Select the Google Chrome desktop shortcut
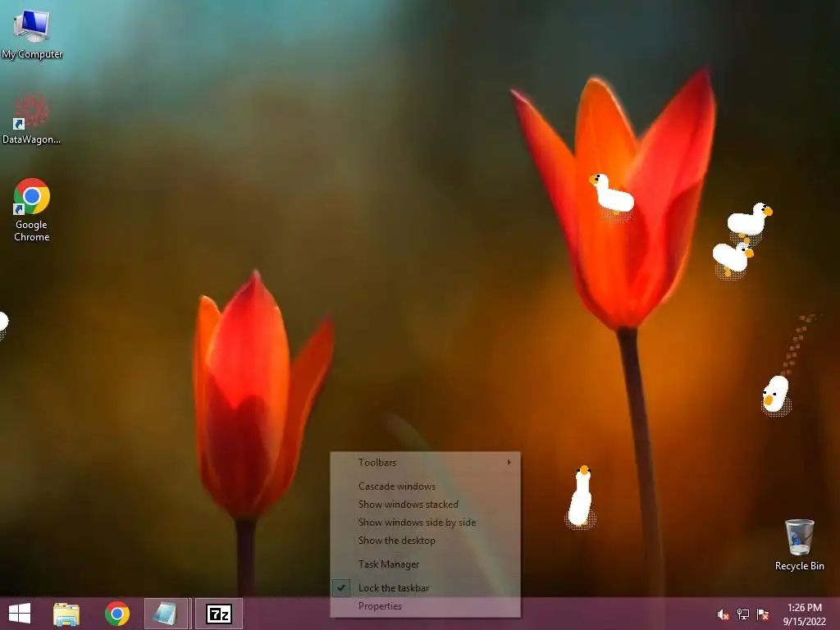 pos(32,210)
